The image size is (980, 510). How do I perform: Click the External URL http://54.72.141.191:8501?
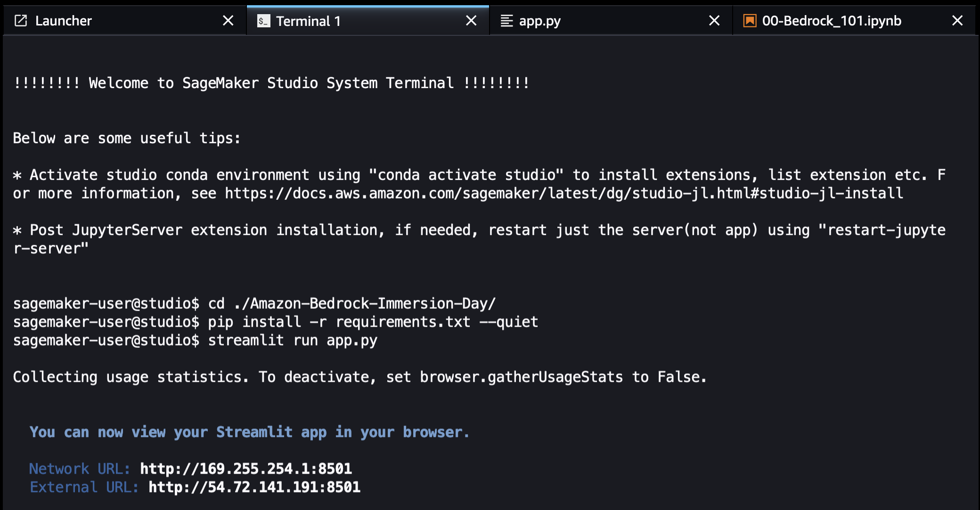point(254,487)
